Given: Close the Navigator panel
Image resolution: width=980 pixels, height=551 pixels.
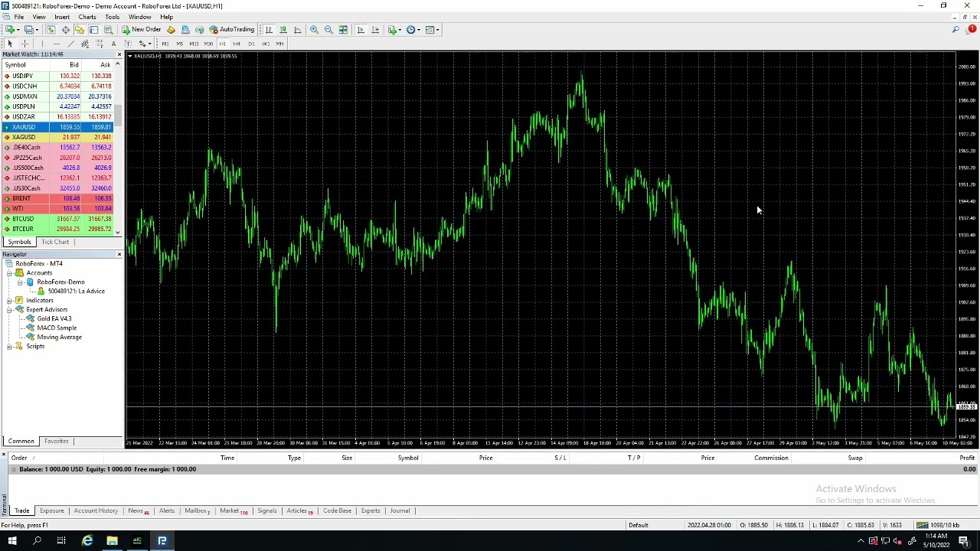Looking at the screenshot, I should click(x=119, y=254).
